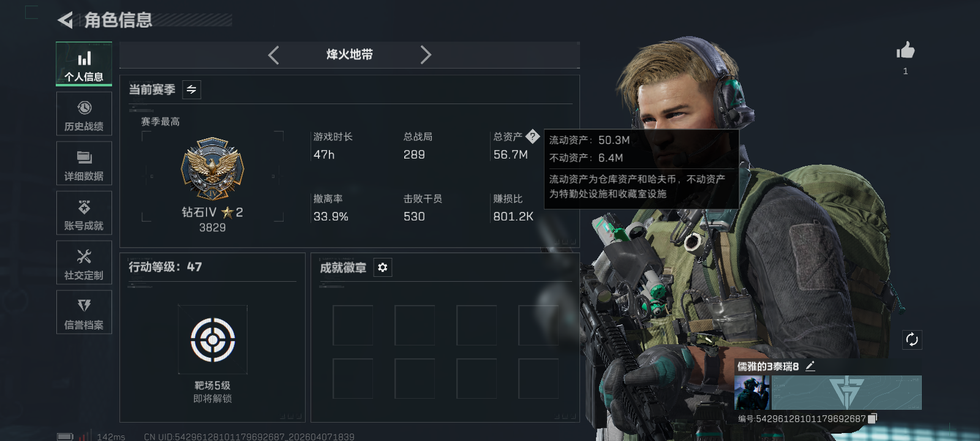The image size is (980, 441).
Task: Open the 个人信息 sidebar tab
Action: pyautogui.click(x=84, y=64)
